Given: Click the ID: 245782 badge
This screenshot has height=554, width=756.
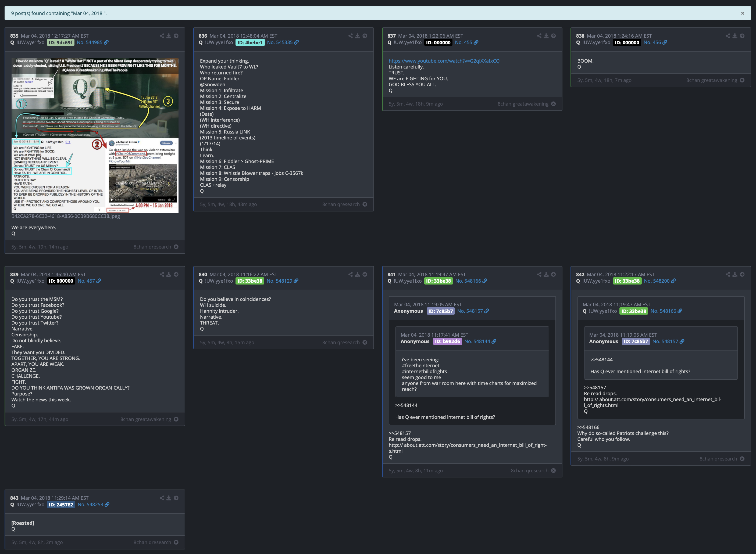Looking at the screenshot, I should pyautogui.click(x=61, y=504).
